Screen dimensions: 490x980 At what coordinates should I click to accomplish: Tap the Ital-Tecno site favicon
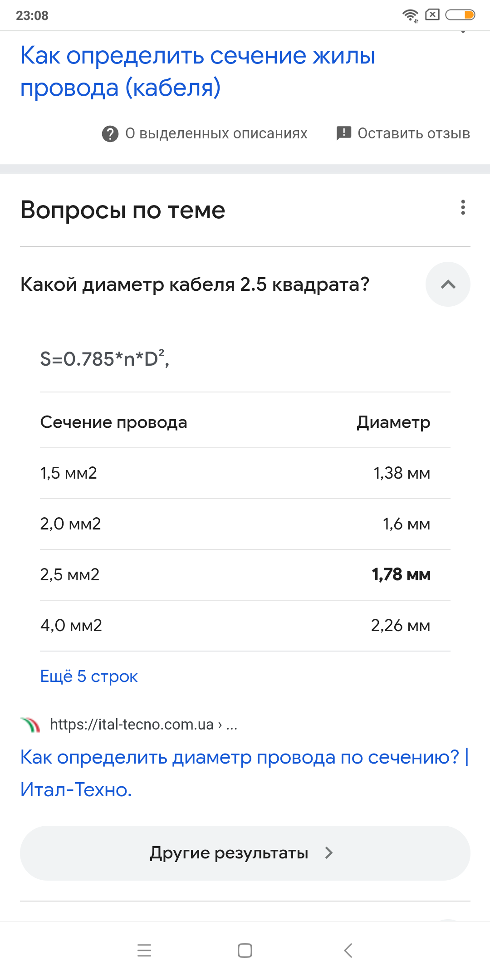click(30, 725)
